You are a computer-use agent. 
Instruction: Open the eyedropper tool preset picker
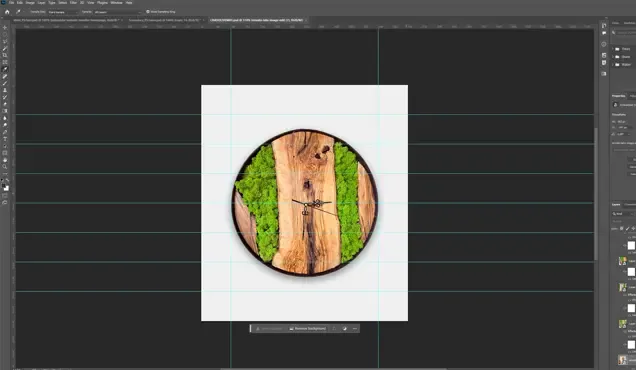[x=19, y=12]
